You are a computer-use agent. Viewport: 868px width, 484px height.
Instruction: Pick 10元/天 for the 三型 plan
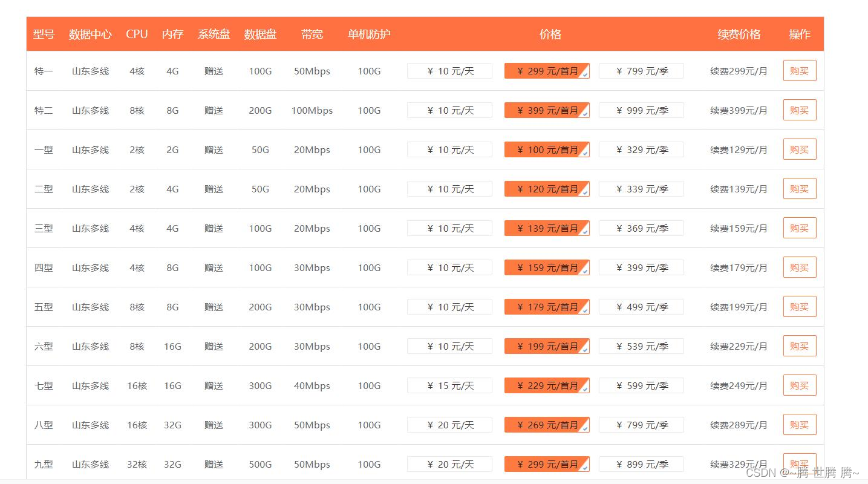point(449,228)
